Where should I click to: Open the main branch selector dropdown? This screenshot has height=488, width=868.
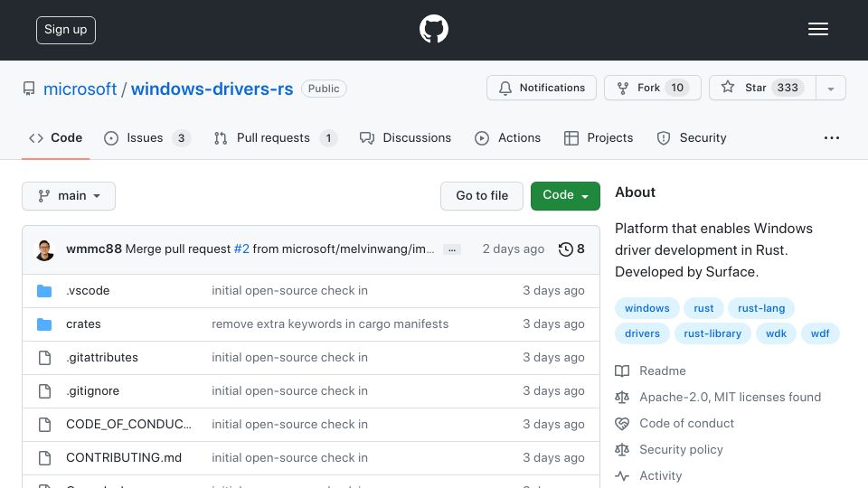pyautogui.click(x=69, y=196)
